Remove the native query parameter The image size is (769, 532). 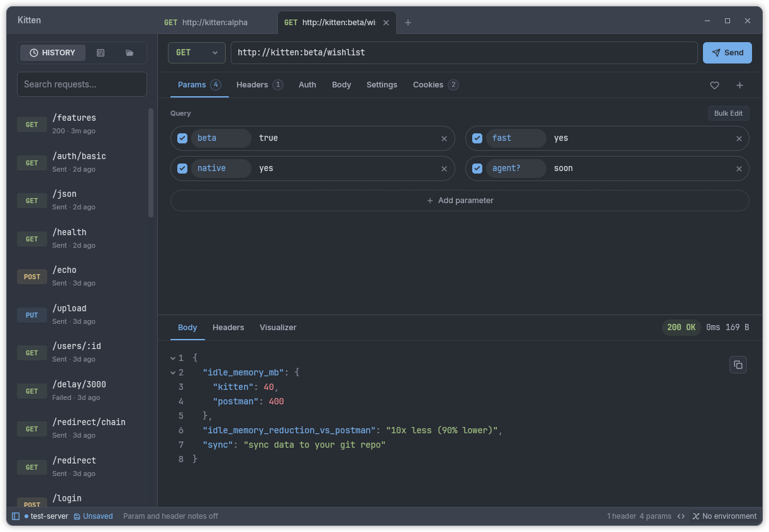pyautogui.click(x=444, y=169)
